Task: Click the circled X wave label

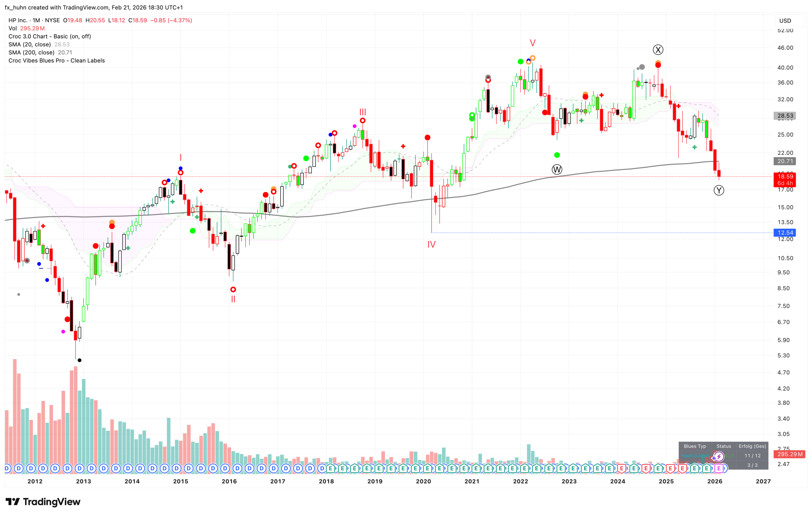Action: (x=658, y=50)
